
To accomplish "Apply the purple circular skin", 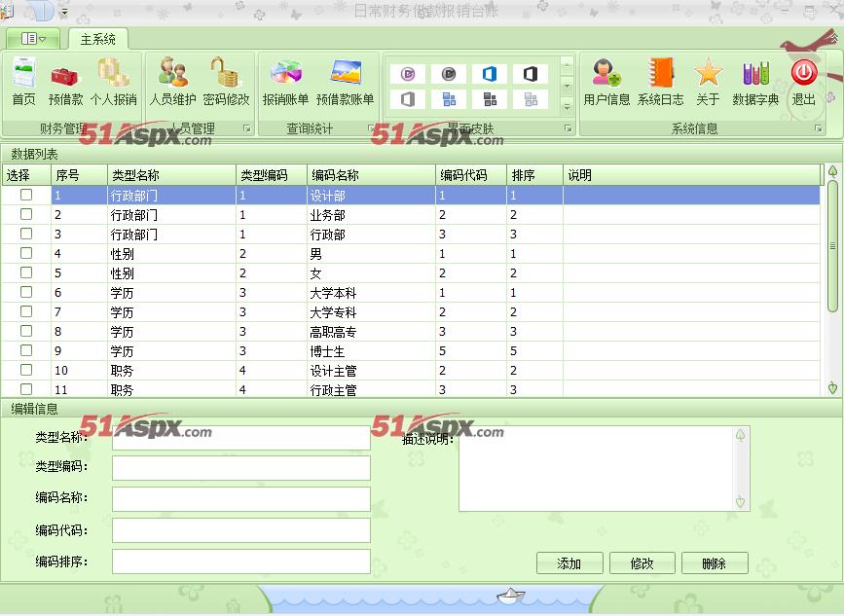I will point(408,74).
